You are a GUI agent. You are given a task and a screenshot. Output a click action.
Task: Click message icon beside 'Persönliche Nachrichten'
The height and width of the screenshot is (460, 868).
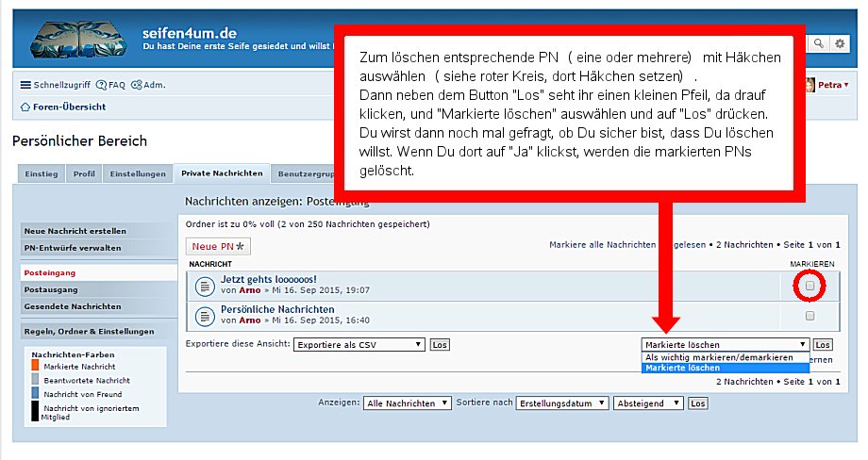pyautogui.click(x=204, y=315)
